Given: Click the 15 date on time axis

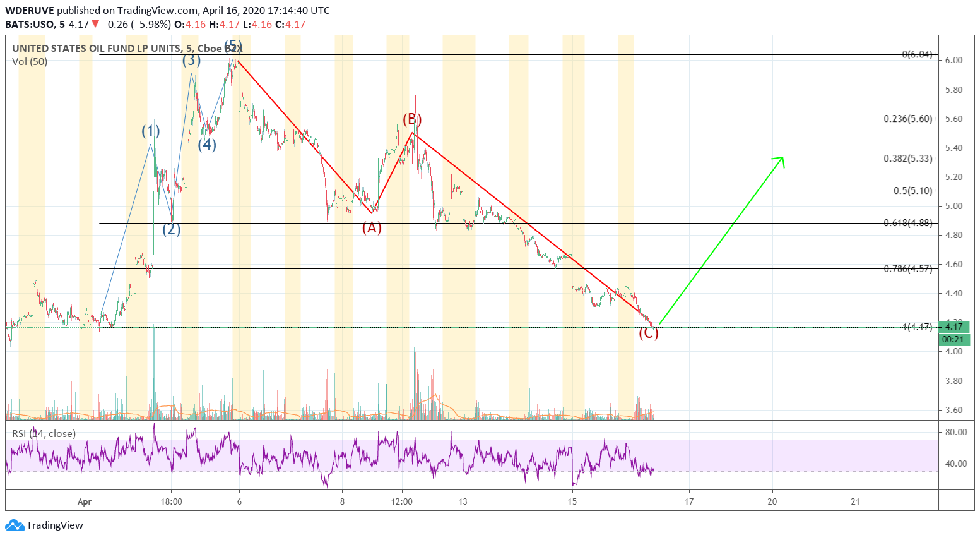Looking at the screenshot, I should pos(572,502).
